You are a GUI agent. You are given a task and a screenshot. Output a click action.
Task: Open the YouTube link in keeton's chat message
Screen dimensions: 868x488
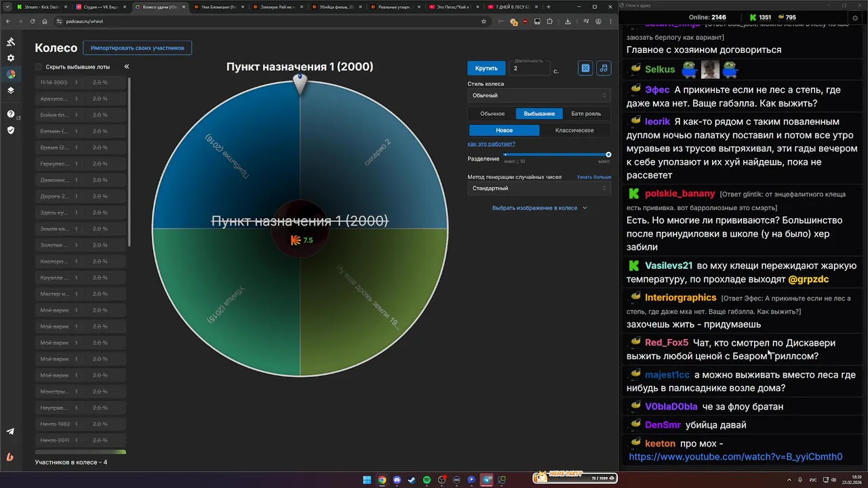tap(736, 457)
